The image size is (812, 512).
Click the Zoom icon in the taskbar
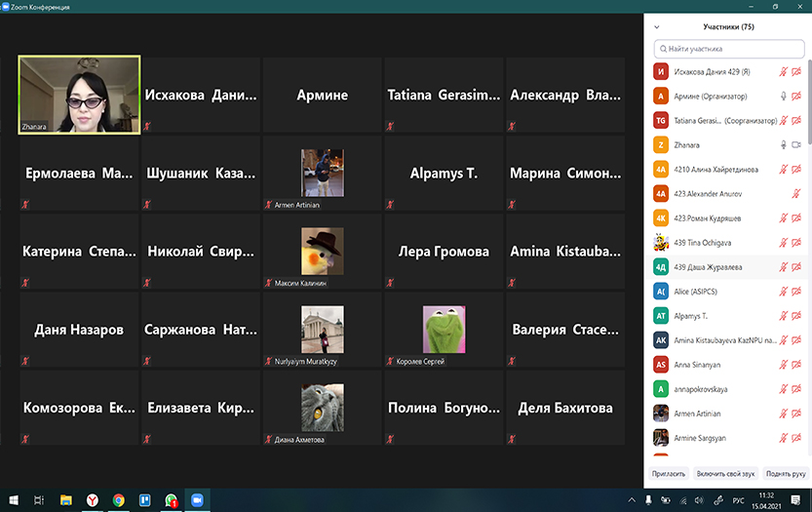[196, 499]
